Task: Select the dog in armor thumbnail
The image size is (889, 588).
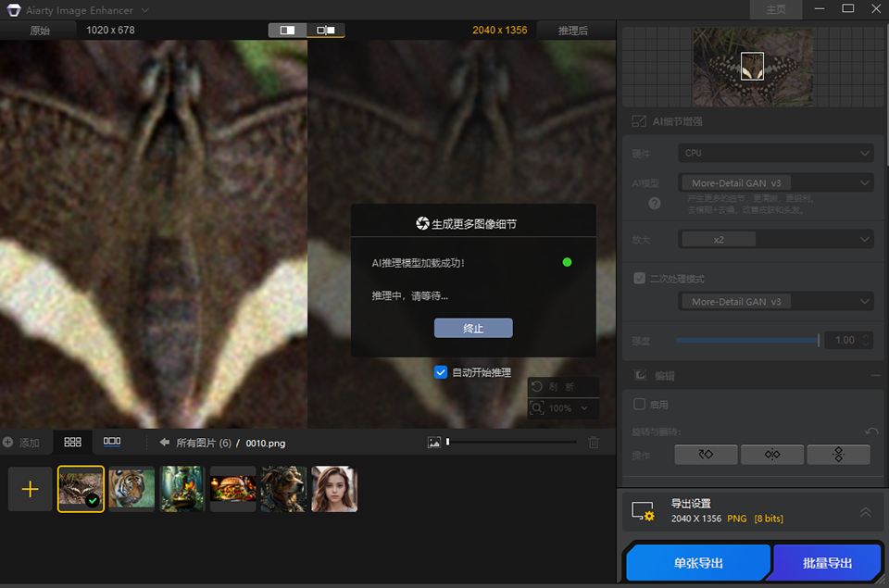Action: point(283,489)
